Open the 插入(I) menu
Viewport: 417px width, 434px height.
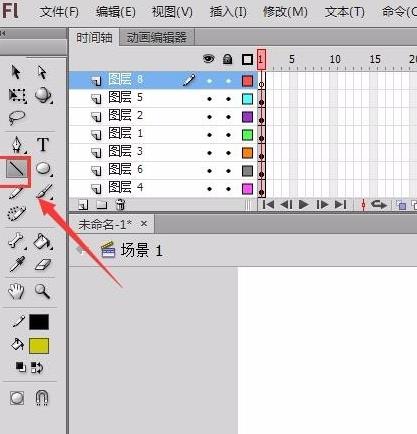pos(228,12)
